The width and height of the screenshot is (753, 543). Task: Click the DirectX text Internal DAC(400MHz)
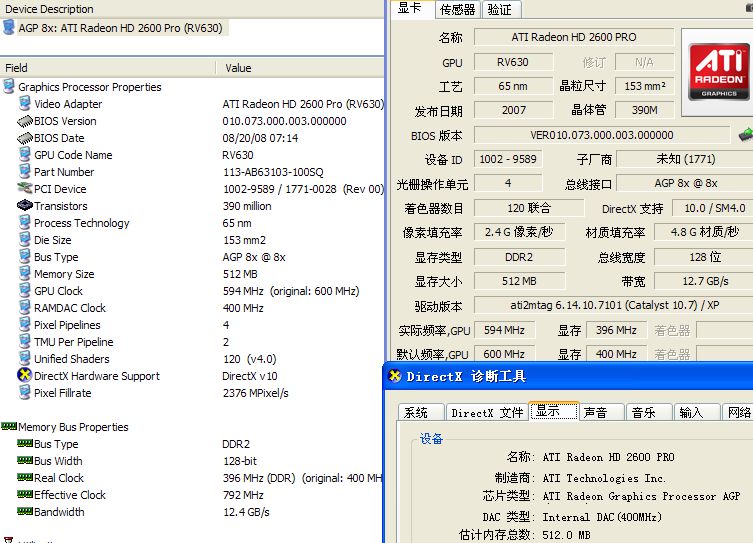pos(602,517)
